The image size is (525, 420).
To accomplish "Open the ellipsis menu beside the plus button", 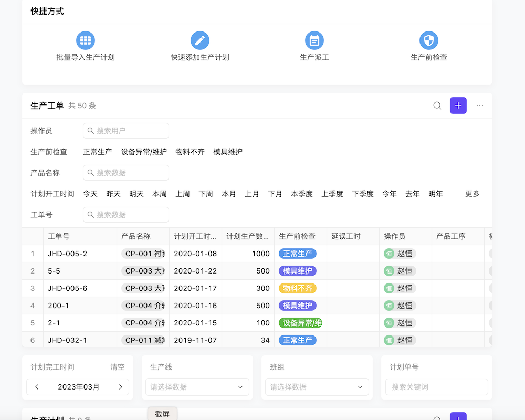I will tap(479, 106).
